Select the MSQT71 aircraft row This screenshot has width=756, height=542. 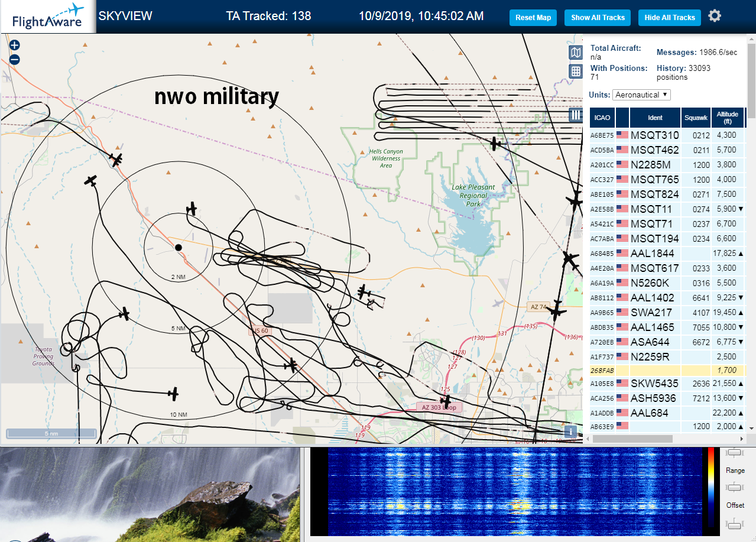[x=667, y=223]
